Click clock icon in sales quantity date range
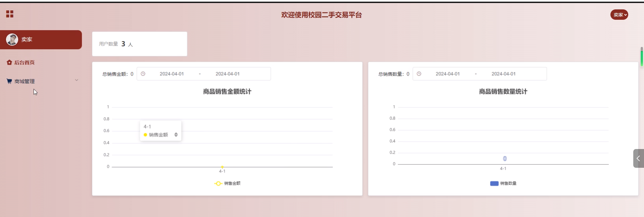Screen dimensions: 644x217 pos(419,74)
